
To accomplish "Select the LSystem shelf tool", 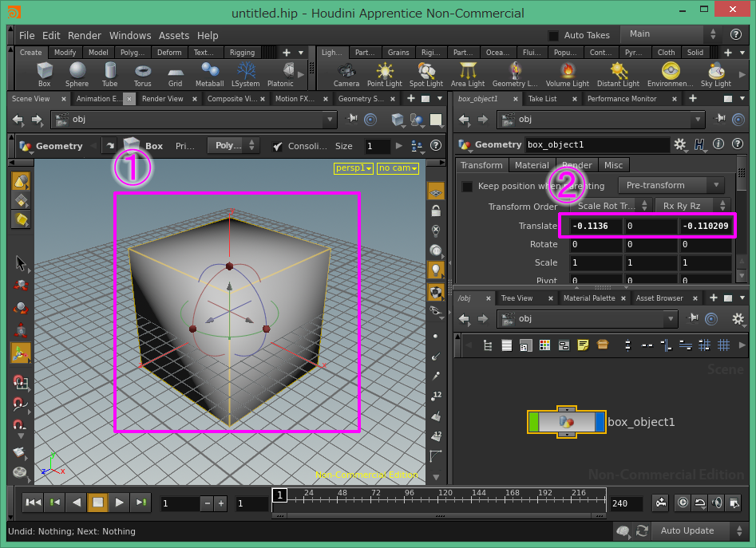I will (245, 73).
